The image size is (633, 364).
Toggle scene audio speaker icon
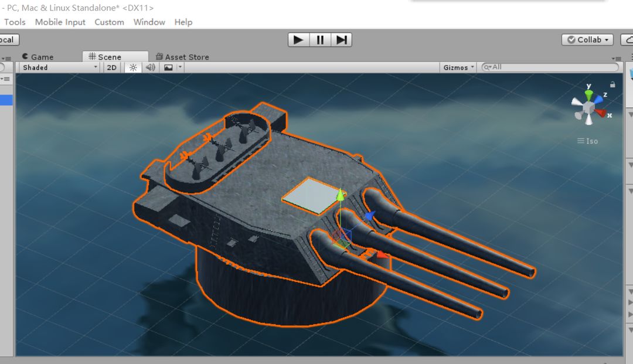[x=150, y=67]
